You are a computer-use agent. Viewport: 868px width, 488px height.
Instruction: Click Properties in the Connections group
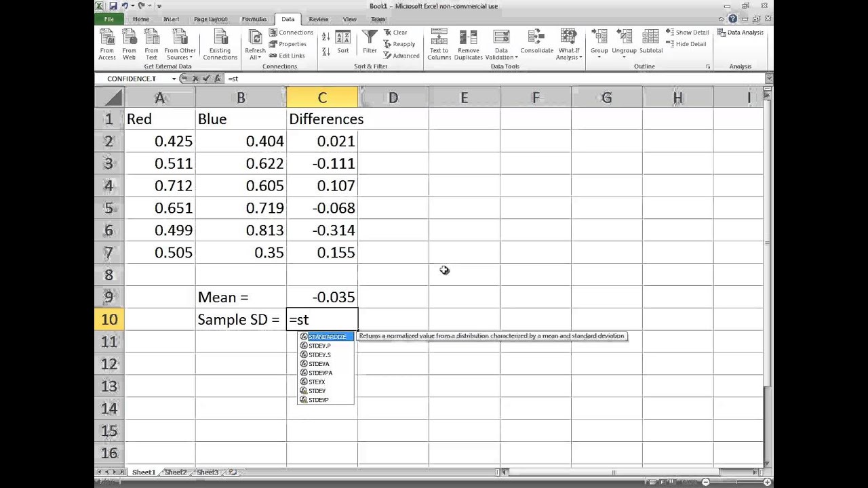(288, 44)
